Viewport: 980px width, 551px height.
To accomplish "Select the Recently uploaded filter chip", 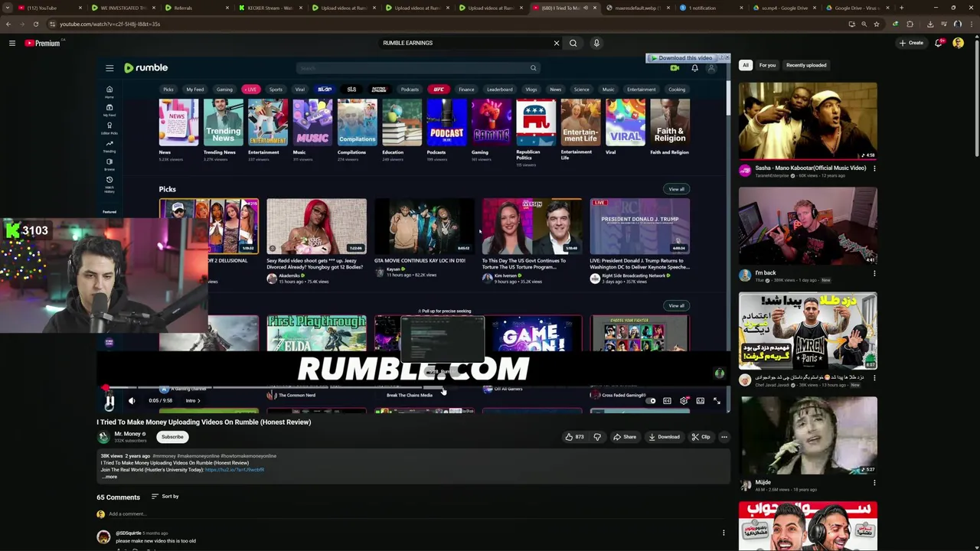I will click(x=806, y=65).
